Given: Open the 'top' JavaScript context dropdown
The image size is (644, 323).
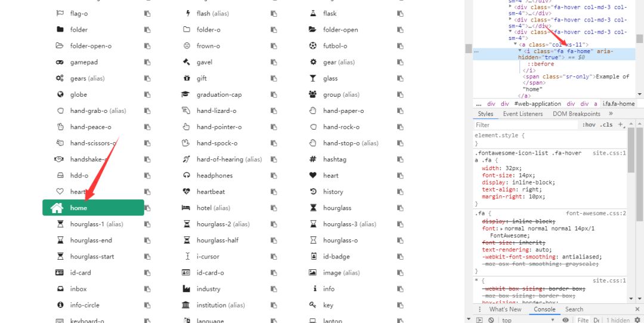Looking at the screenshot, I should 527,320.
